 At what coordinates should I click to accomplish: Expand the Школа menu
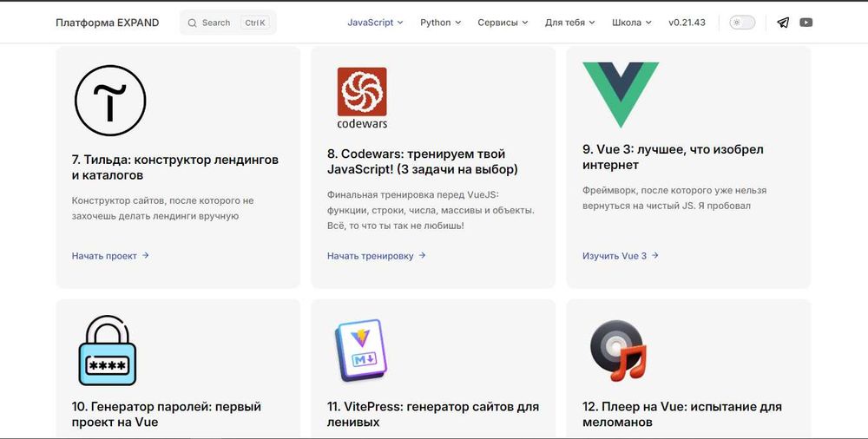pyautogui.click(x=632, y=23)
